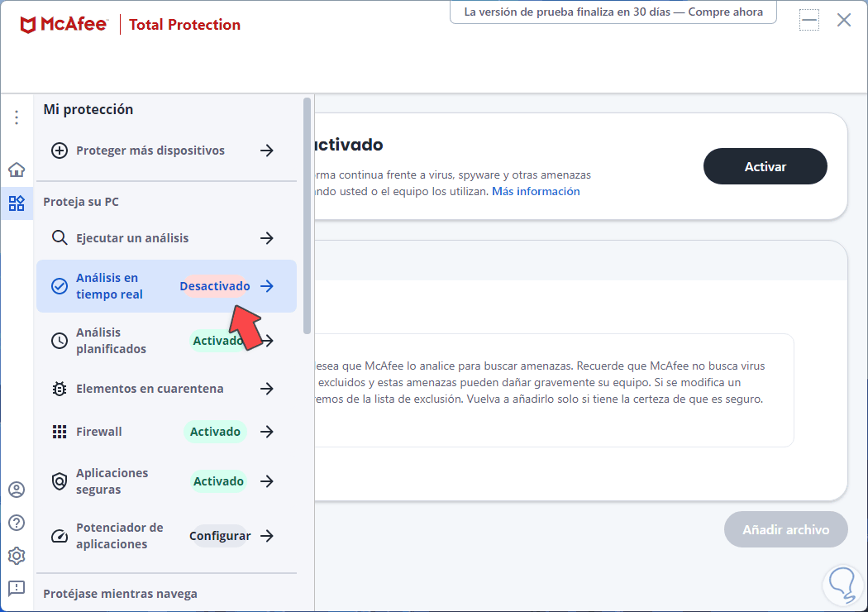Click Activado badge for Análisis planificados
Image resolution: width=868 pixels, height=612 pixels.
[x=217, y=341]
